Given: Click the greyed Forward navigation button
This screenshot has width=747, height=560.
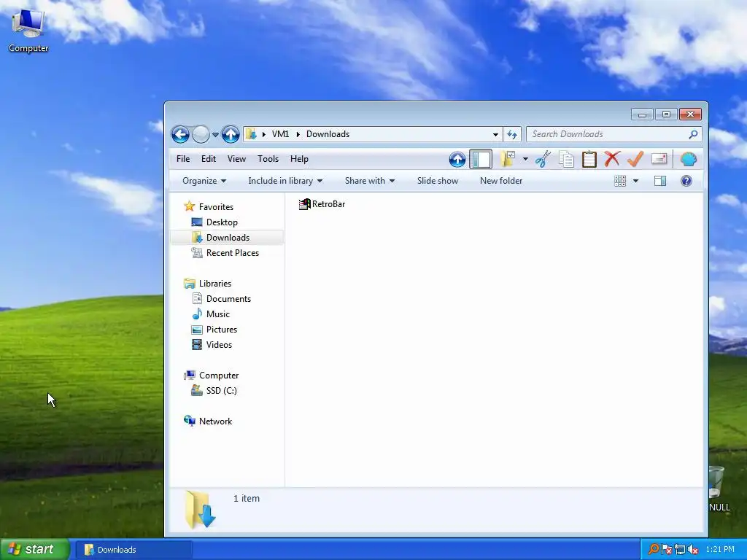Looking at the screenshot, I should coord(201,134).
